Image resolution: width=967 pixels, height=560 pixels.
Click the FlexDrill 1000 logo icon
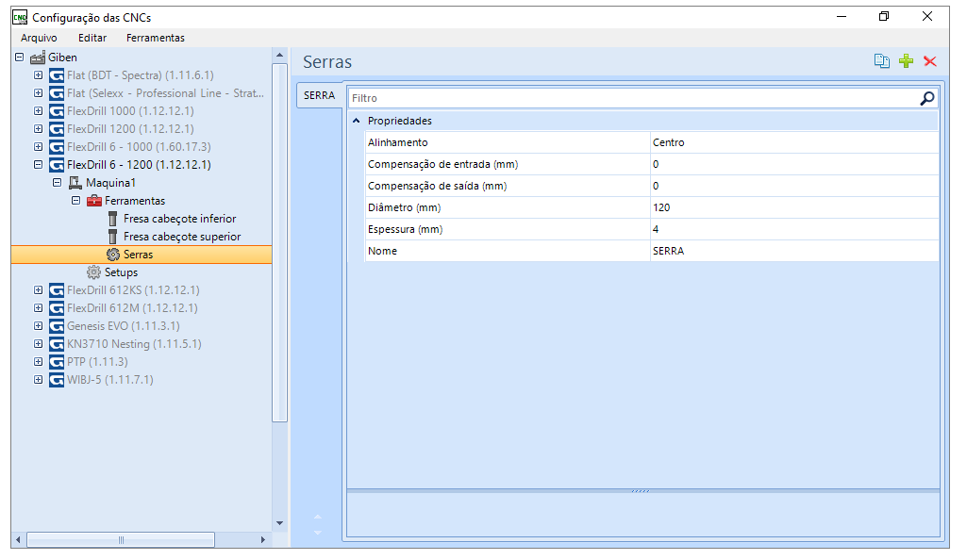pyautogui.click(x=57, y=111)
